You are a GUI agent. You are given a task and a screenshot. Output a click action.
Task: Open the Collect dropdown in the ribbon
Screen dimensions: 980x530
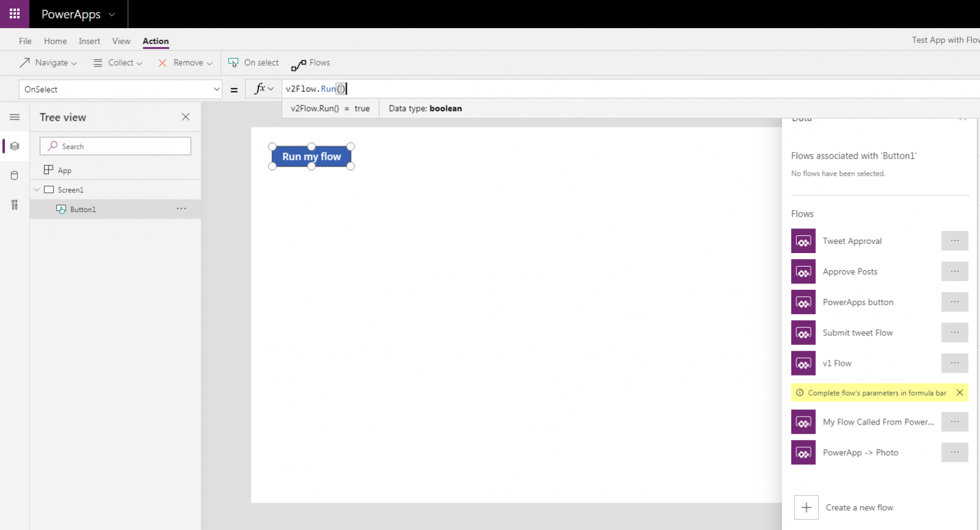point(117,62)
